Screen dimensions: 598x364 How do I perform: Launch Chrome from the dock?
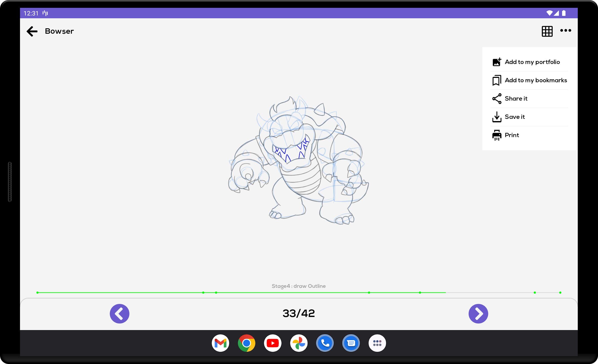tap(246, 343)
